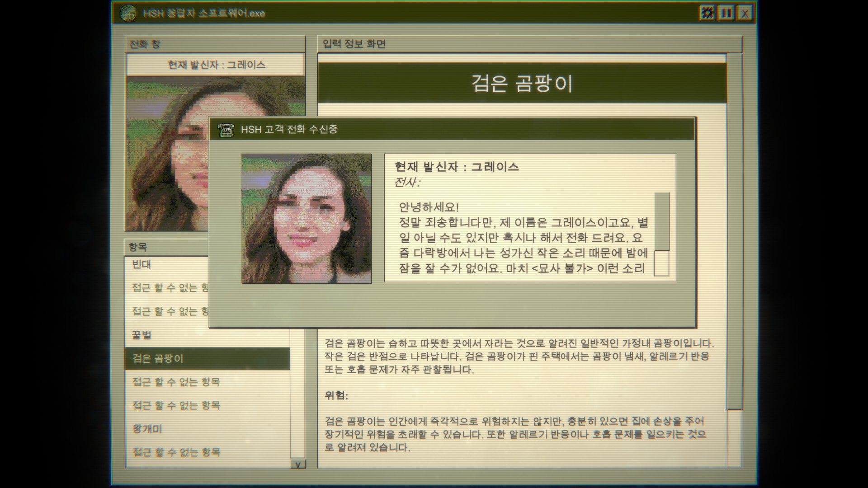Click locked 접근 할 수 없는 항목 below 검은 곰팡이
The width and height of the screenshot is (868, 488).
click(176, 382)
